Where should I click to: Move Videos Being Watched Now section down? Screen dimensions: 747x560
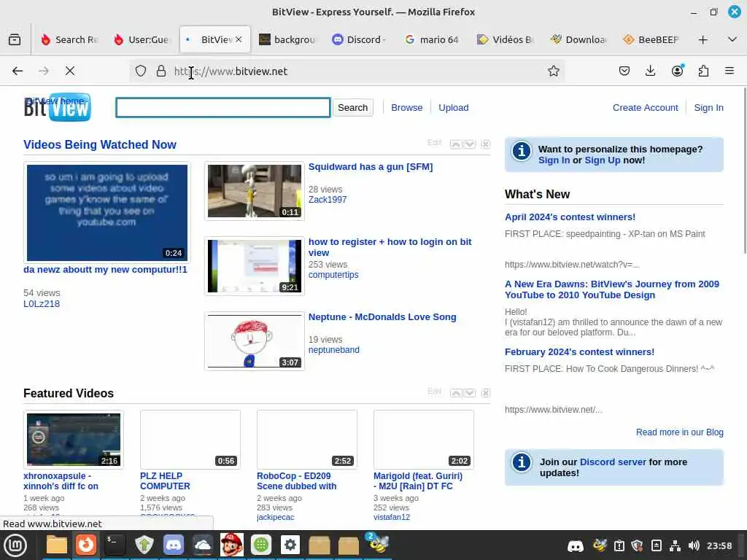(x=470, y=144)
